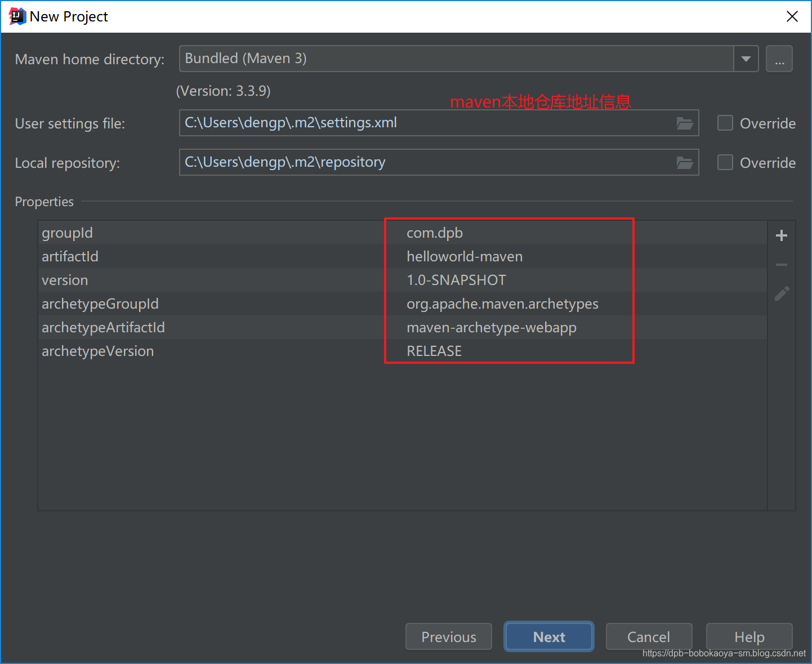Focus the User settings file path field

click(x=439, y=123)
